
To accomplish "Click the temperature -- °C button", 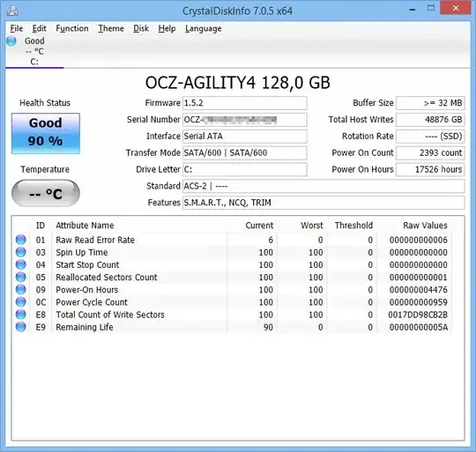I will point(46,193).
